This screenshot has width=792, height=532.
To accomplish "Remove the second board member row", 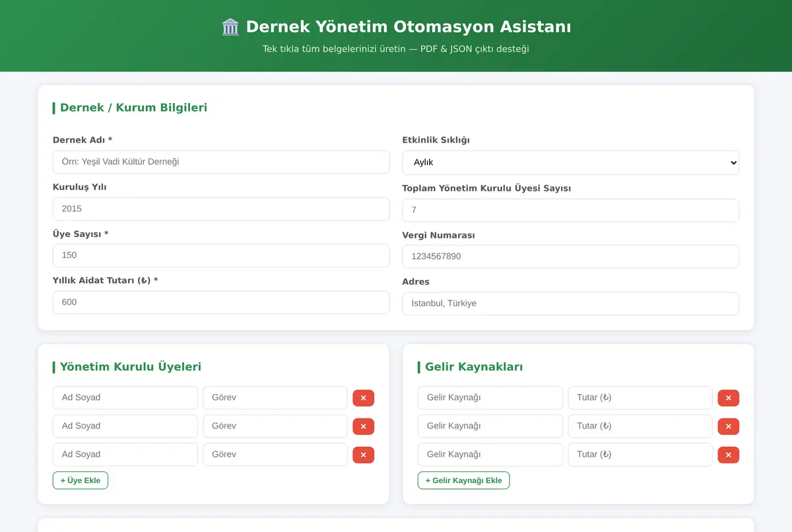I will point(364,426).
